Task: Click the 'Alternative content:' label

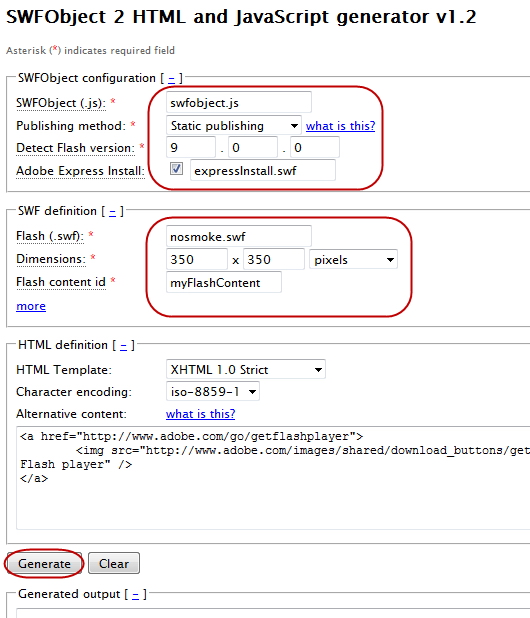Action: (71, 414)
